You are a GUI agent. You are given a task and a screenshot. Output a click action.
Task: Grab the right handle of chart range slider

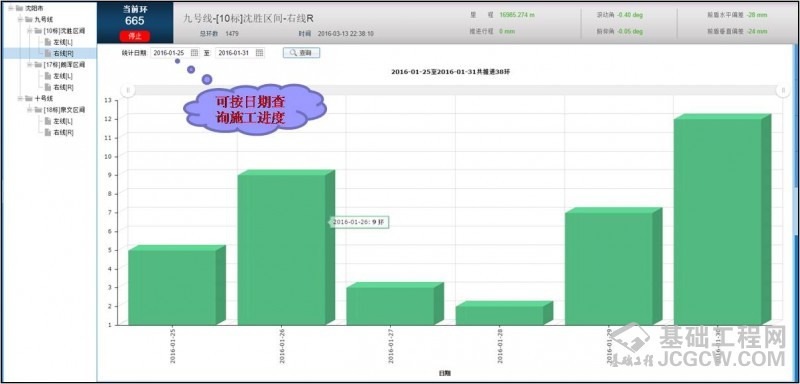783,90
